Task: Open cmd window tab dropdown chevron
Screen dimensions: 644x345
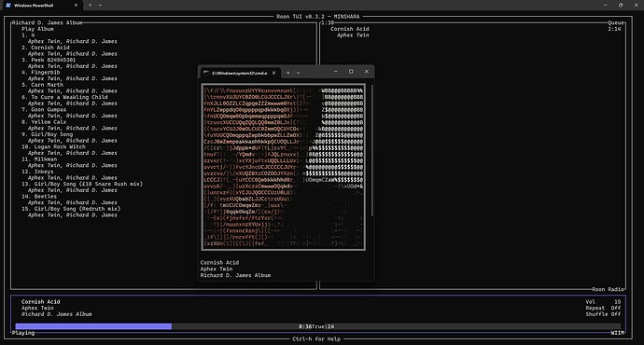Action: pos(298,73)
